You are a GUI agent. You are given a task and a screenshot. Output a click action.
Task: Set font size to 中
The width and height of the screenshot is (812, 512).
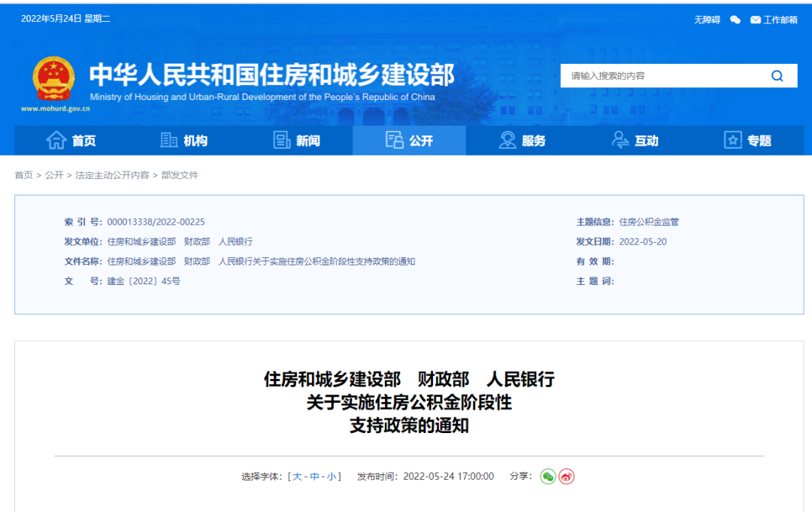coord(314,476)
